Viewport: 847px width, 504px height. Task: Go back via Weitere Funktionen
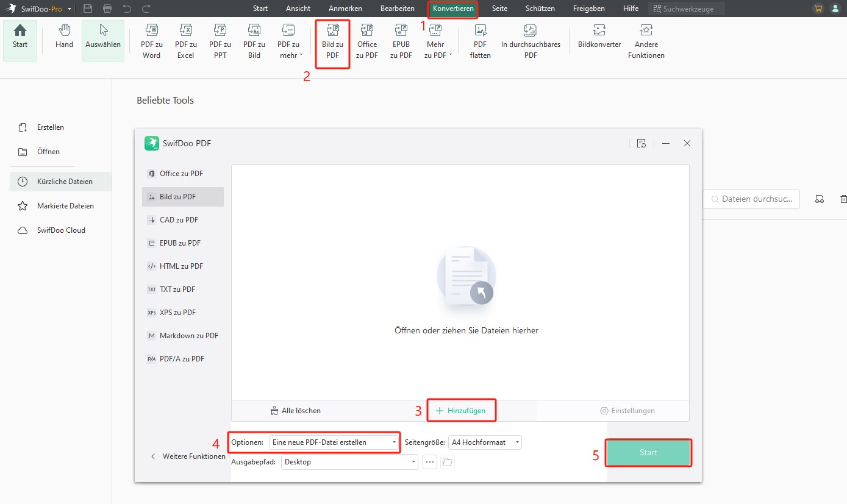pyautogui.click(x=188, y=456)
